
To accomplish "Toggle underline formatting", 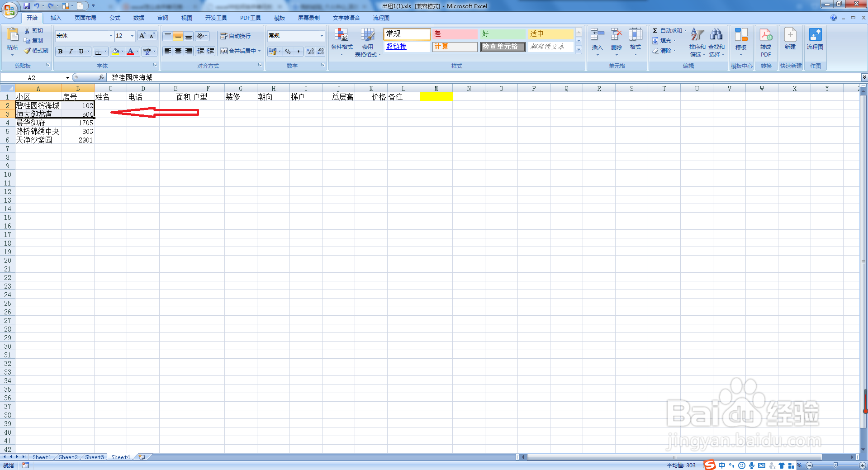I will (81, 52).
